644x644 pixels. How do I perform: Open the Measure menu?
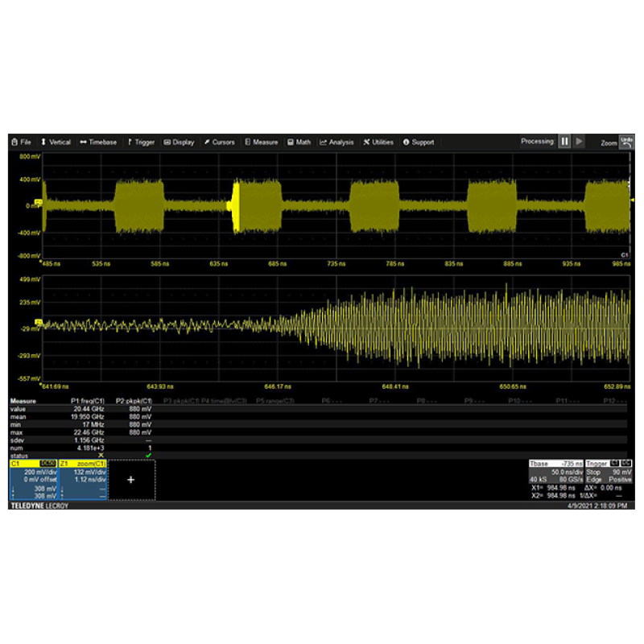[261, 142]
